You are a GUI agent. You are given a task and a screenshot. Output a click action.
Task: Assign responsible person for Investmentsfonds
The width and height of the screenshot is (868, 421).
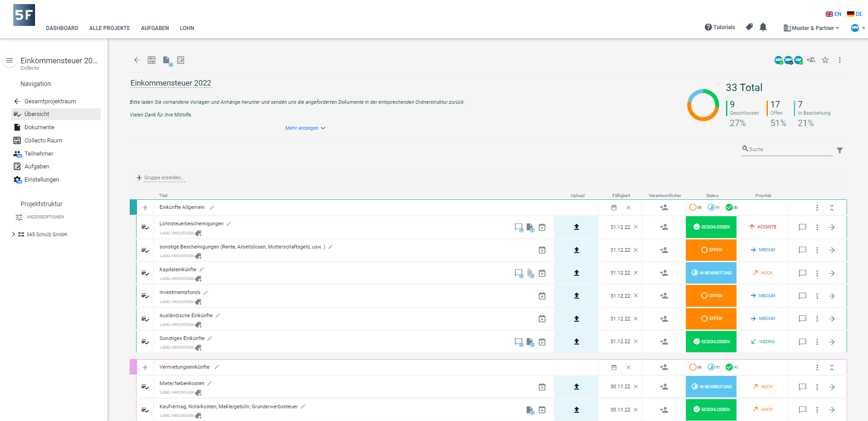click(664, 296)
